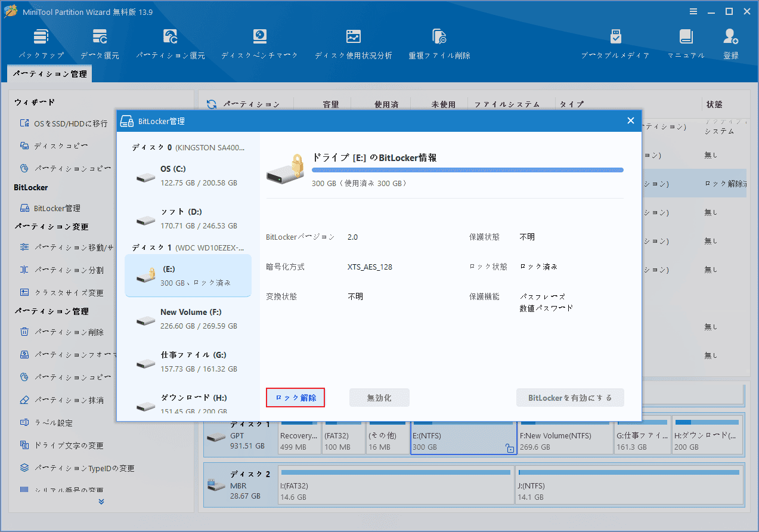The height and width of the screenshot is (532, 759).
Task: Select ソフト (D:) drive in BitLocker list
Action: tap(188, 219)
